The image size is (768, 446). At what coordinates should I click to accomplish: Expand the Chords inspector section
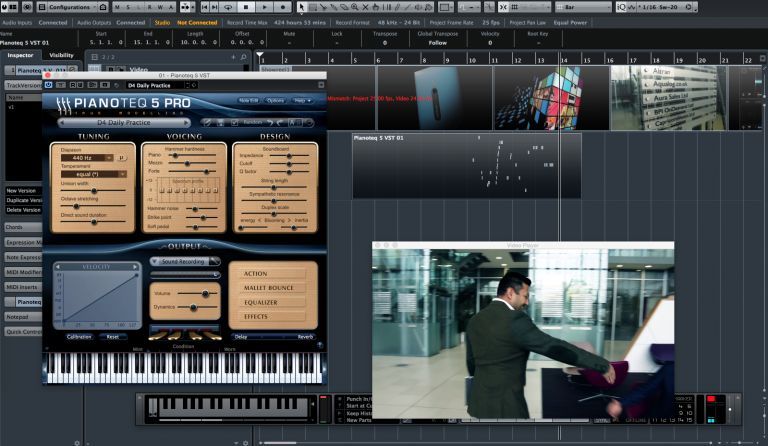(23, 227)
